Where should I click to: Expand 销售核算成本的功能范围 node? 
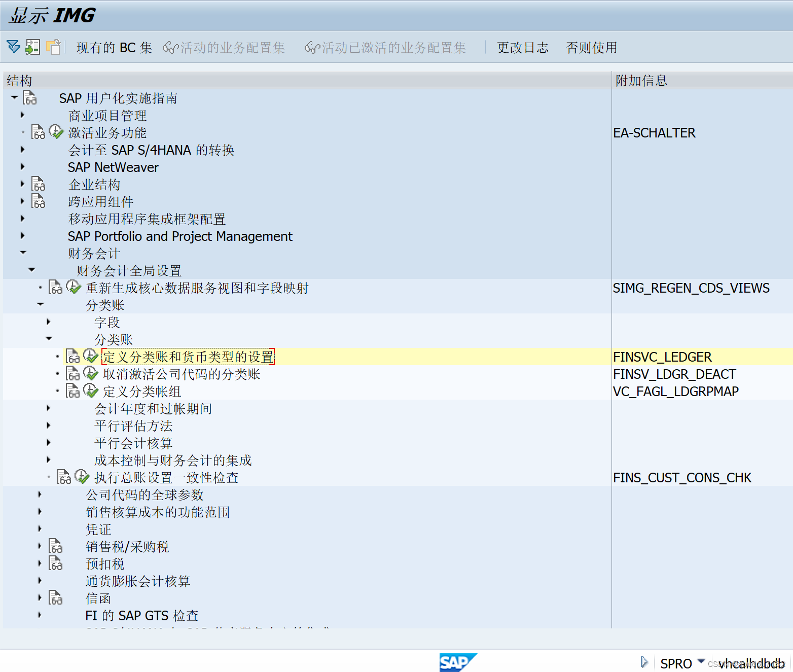point(40,512)
